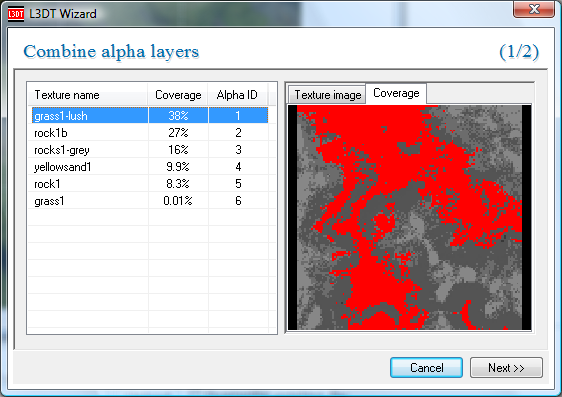Screen dimensions: 562x397
Task: Click the L3DT application icon in title bar
Action: pyautogui.click(x=16, y=14)
